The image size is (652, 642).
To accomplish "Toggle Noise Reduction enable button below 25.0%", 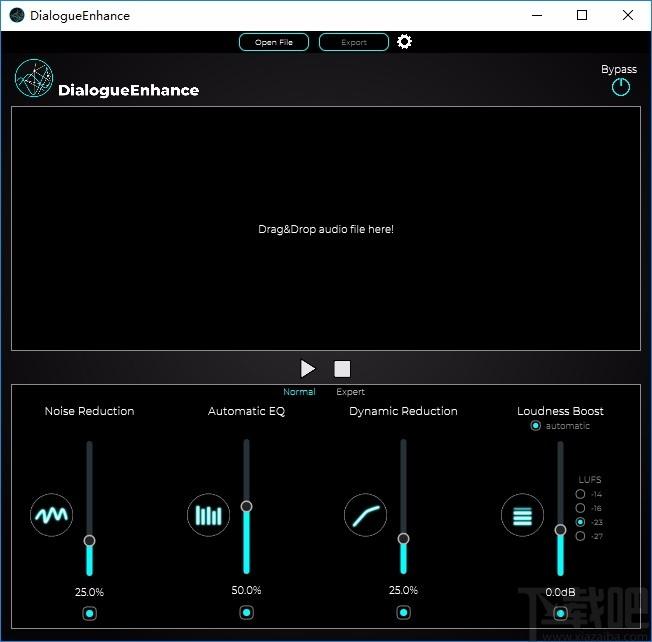I will (89, 613).
